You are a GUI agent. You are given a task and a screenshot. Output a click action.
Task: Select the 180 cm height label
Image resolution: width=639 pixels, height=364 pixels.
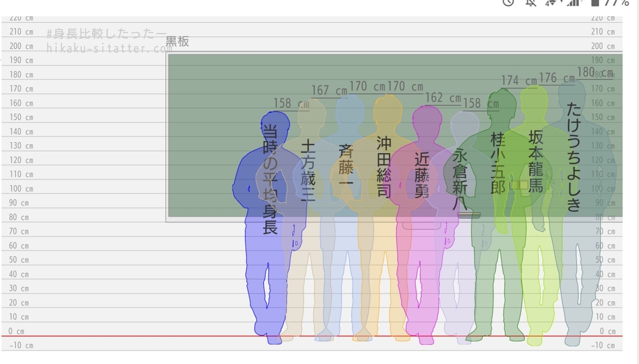point(595,72)
